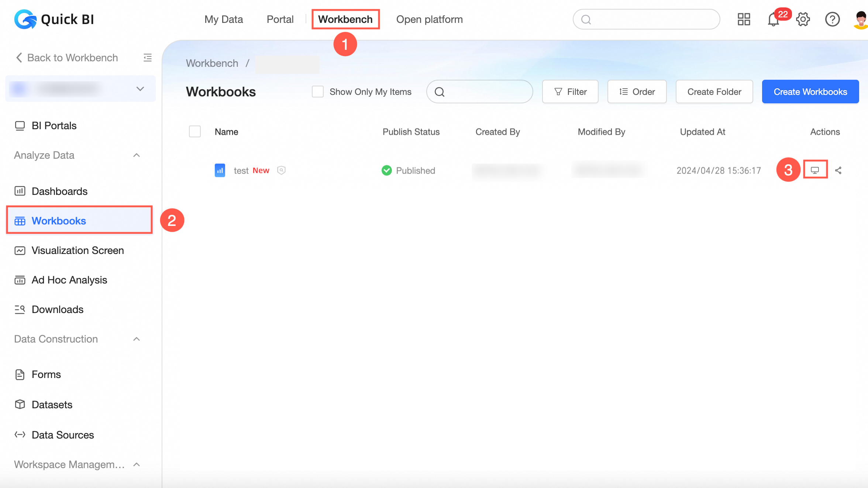Collapse the Analyze Data section
Screen dimensions: 868x488
(137, 155)
